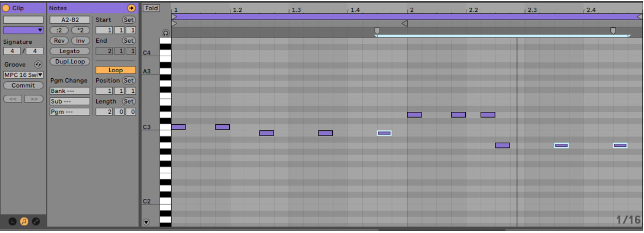The height and width of the screenshot is (233, 644).
Task: Nudge clip forward with >> button
Action: (34, 98)
